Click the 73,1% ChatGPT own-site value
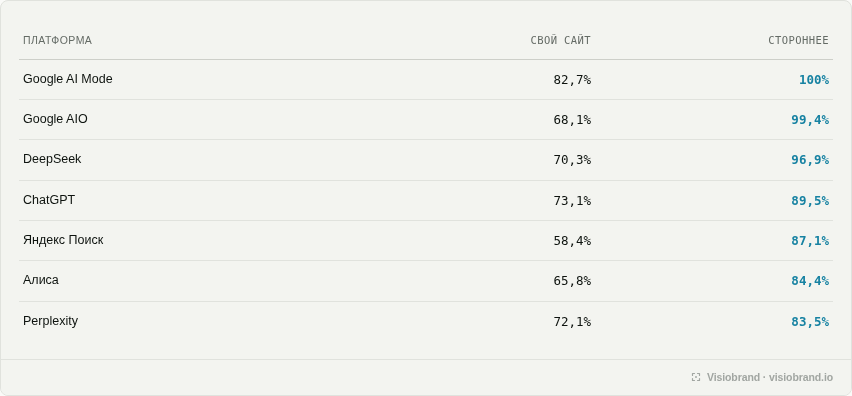The height and width of the screenshot is (396, 852). pos(572,201)
